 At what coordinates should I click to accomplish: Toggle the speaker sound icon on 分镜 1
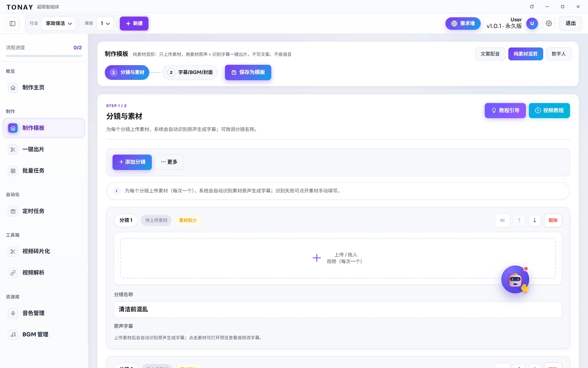coord(502,220)
